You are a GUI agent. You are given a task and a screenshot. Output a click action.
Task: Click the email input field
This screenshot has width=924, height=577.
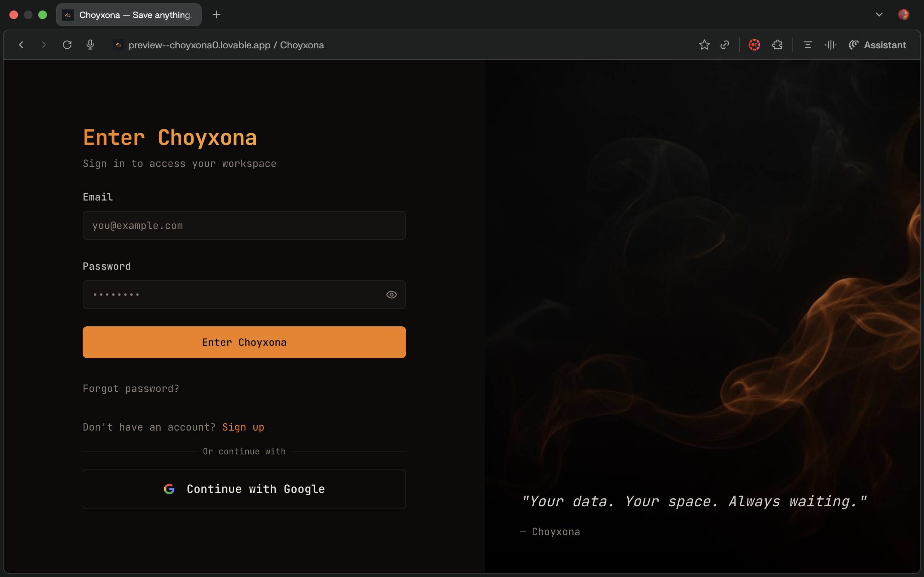click(x=244, y=225)
